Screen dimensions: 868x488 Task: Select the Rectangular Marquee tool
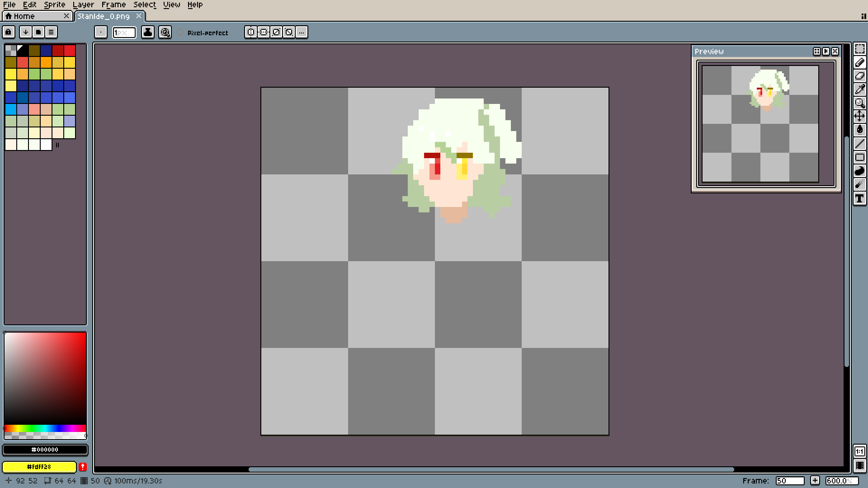pos(859,49)
